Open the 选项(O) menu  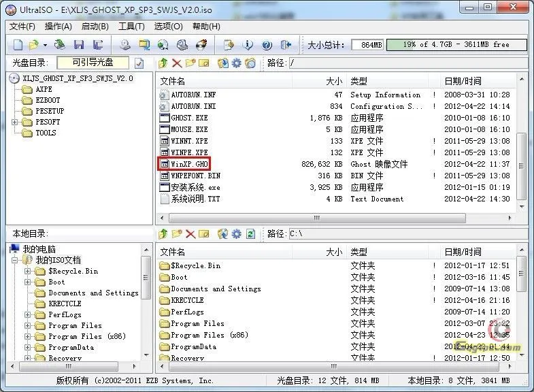pos(168,27)
